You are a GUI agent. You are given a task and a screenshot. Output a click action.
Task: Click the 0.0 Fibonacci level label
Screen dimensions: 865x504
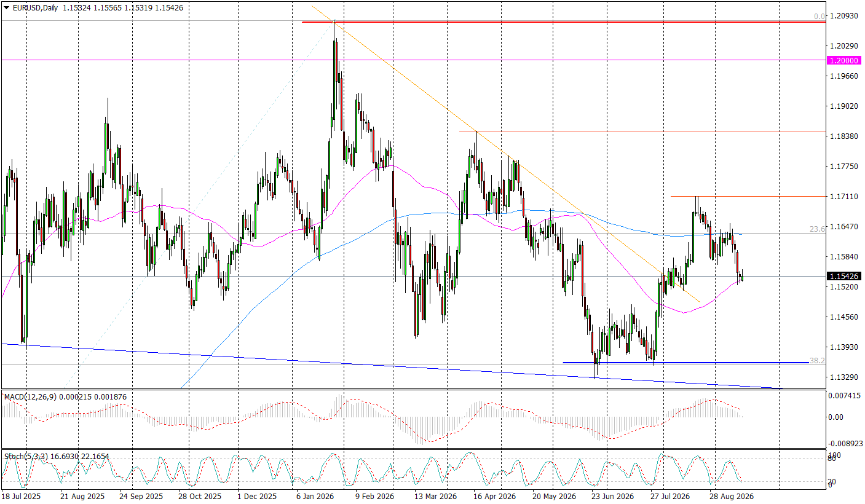[819, 17]
